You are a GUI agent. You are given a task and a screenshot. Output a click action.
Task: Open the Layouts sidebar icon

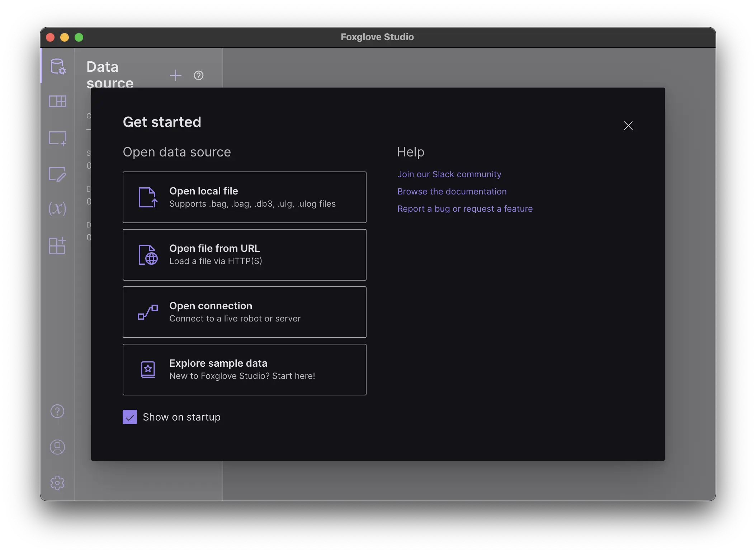click(x=57, y=102)
